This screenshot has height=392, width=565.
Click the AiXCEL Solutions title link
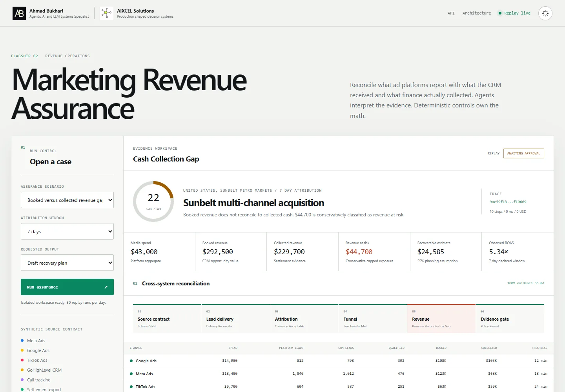(x=135, y=11)
